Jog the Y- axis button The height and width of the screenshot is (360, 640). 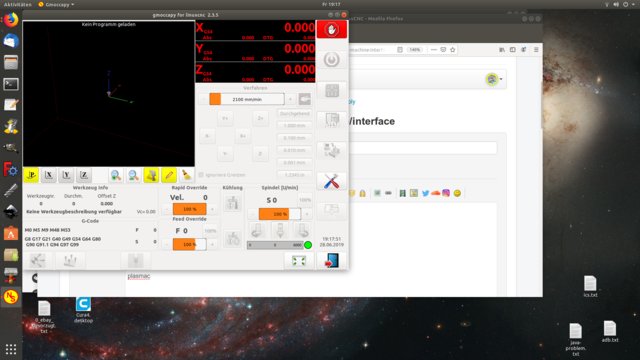[x=225, y=154]
